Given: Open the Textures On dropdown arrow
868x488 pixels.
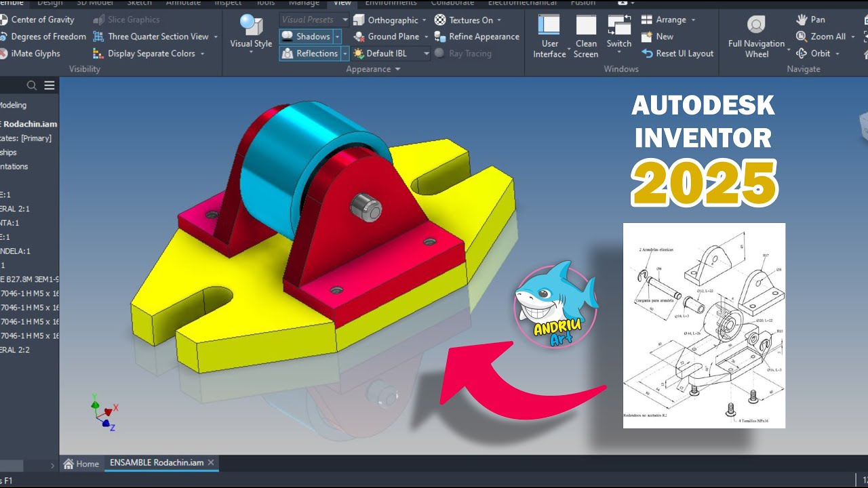Looking at the screenshot, I should (499, 20).
